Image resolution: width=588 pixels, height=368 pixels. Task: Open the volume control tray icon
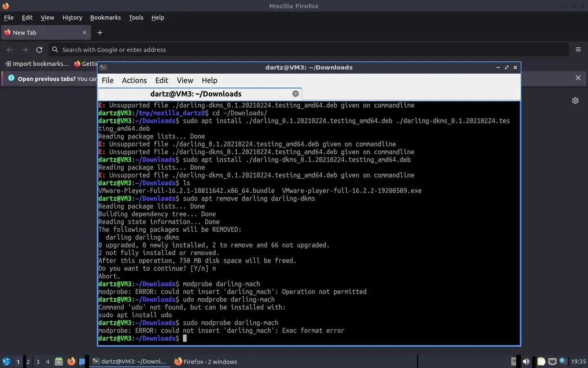click(526, 361)
